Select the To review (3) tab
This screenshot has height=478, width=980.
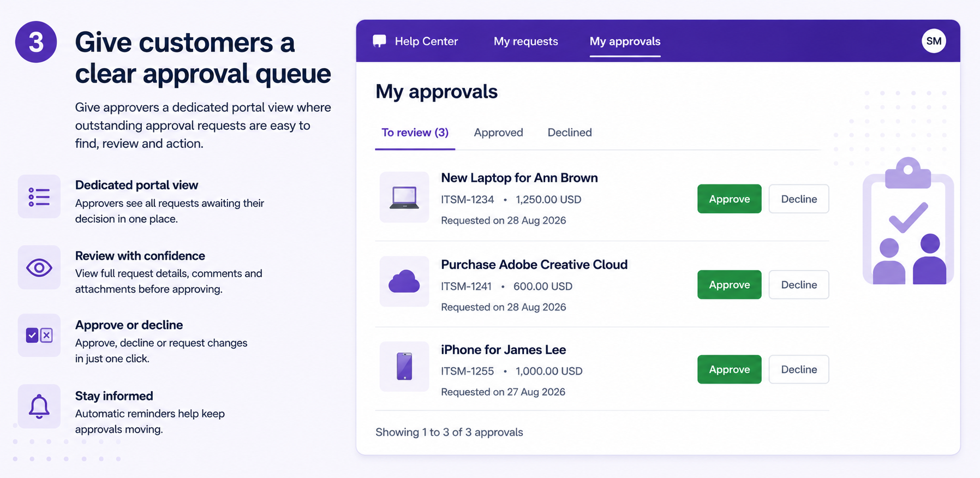click(415, 133)
